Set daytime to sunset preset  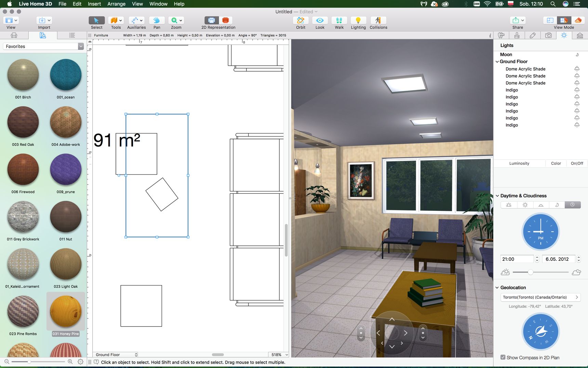(540, 205)
